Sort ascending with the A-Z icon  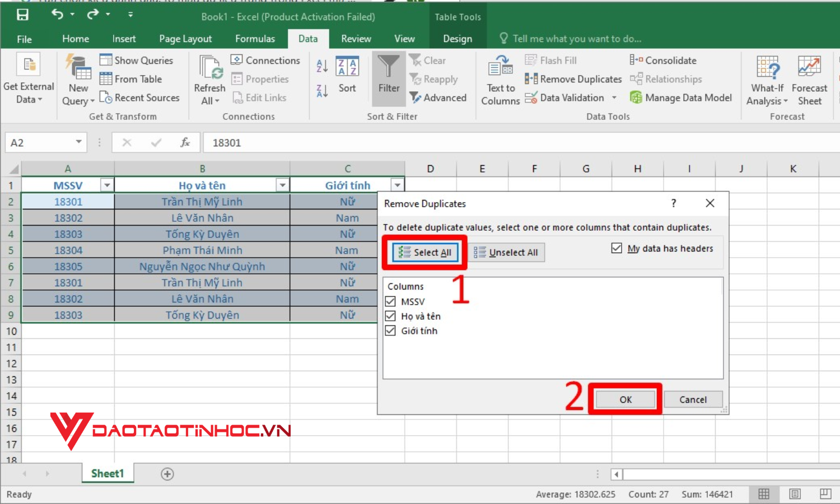point(322,66)
